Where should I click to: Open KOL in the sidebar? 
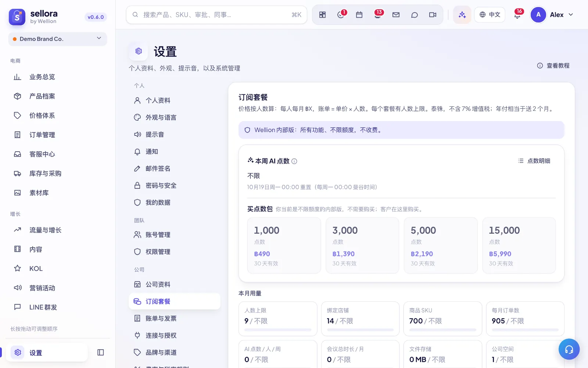[x=58, y=269]
